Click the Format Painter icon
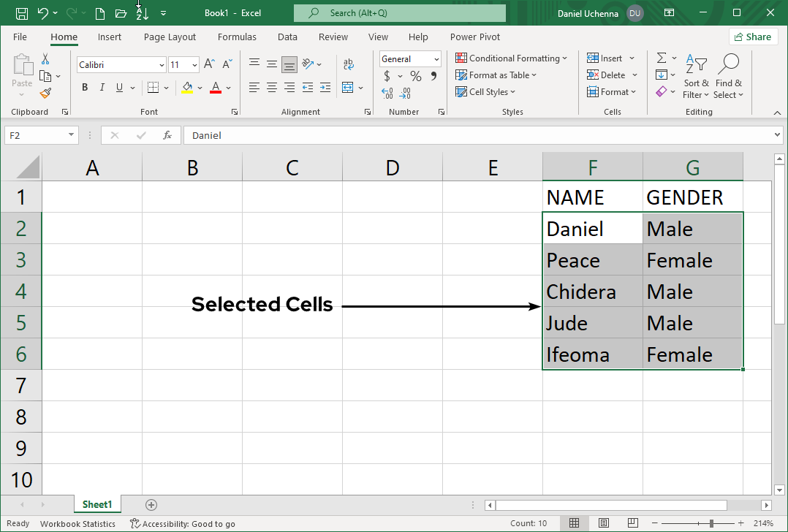 click(x=44, y=94)
